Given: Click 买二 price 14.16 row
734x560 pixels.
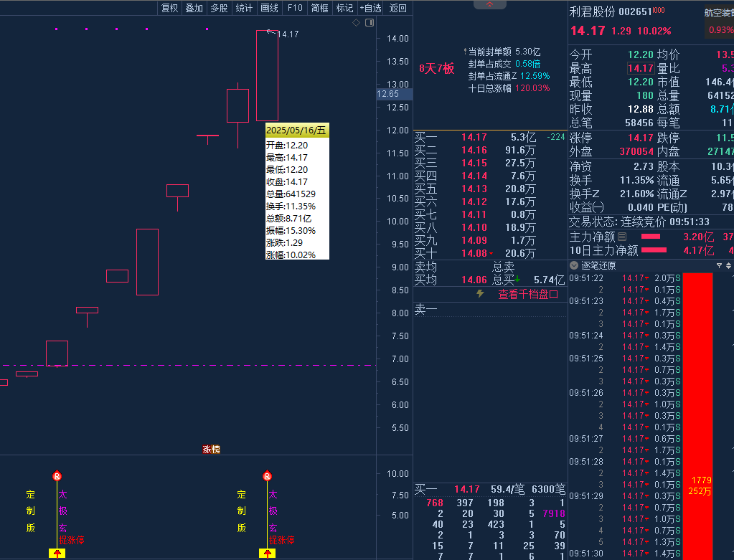Looking at the screenshot, I should (490, 150).
